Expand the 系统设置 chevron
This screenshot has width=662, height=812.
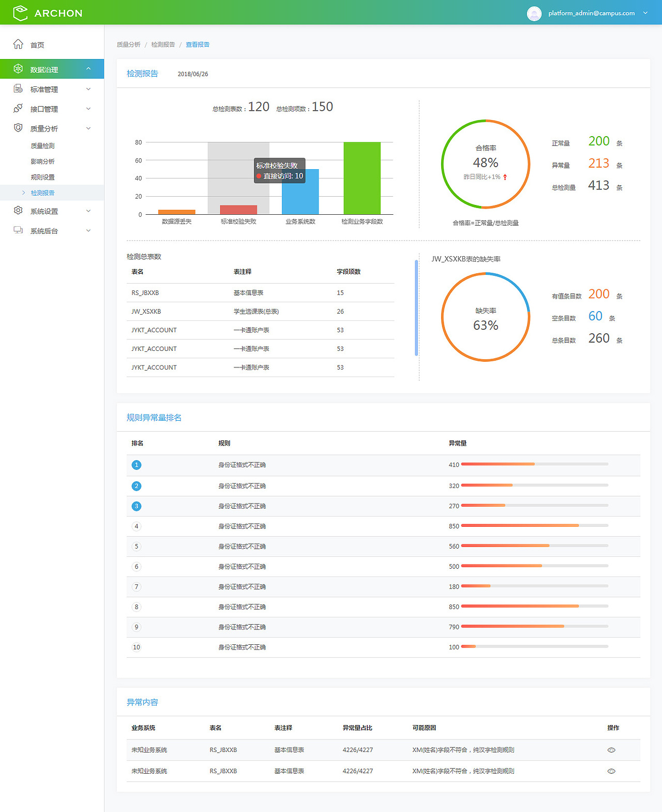88,211
